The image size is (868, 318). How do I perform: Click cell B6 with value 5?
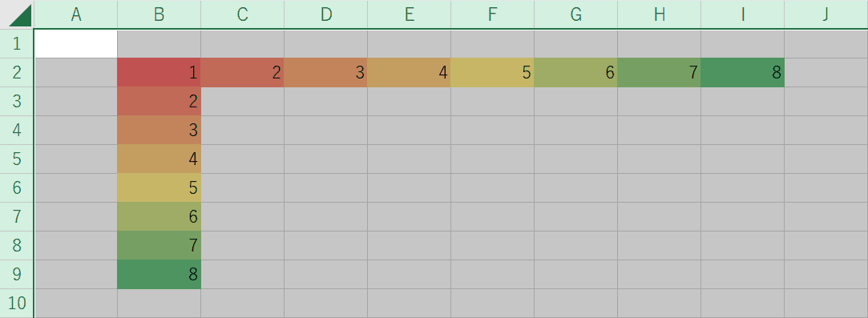point(159,187)
